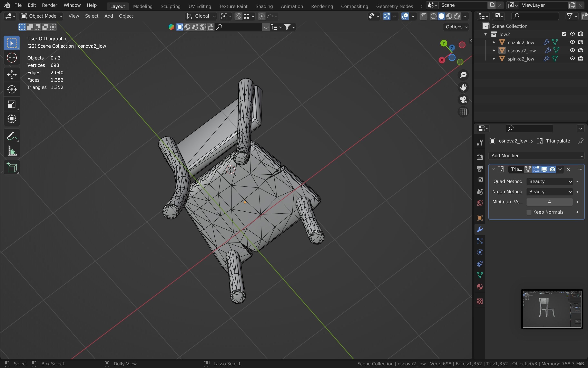Image resolution: width=588 pixels, height=368 pixels.
Task: Open the Add Modifier dropdown
Action: (x=536, y=156)
